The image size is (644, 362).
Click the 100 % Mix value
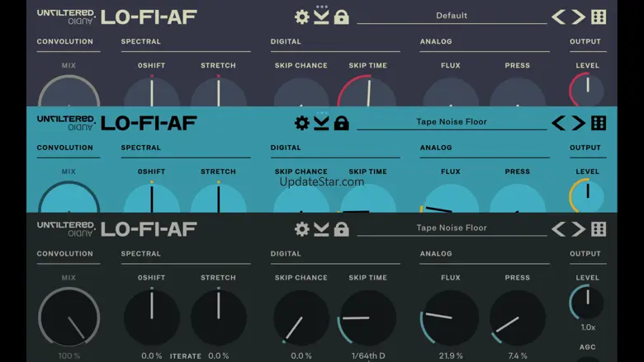69,356
